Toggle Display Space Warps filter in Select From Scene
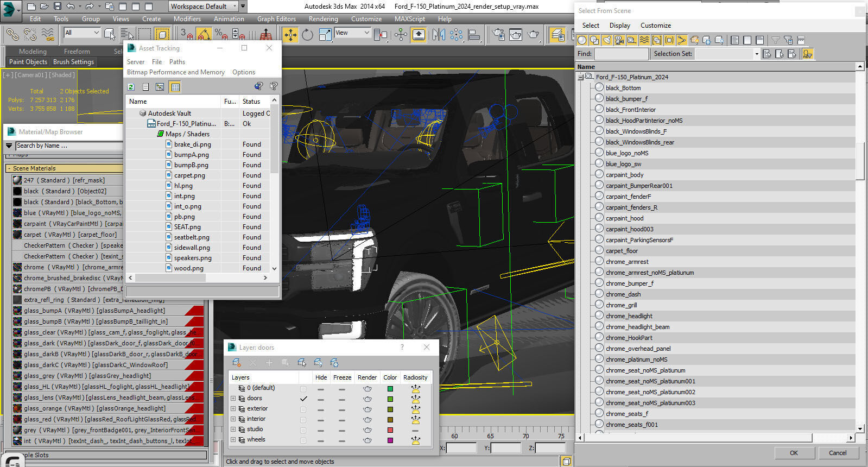 pos(644,40)
